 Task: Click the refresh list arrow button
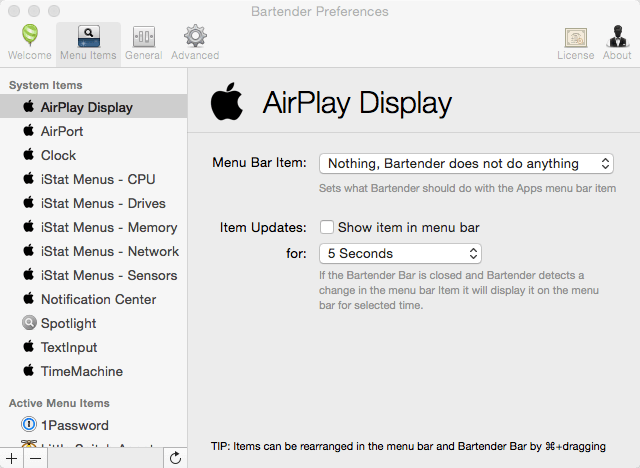pyautogui.click(x=176, y=458)
